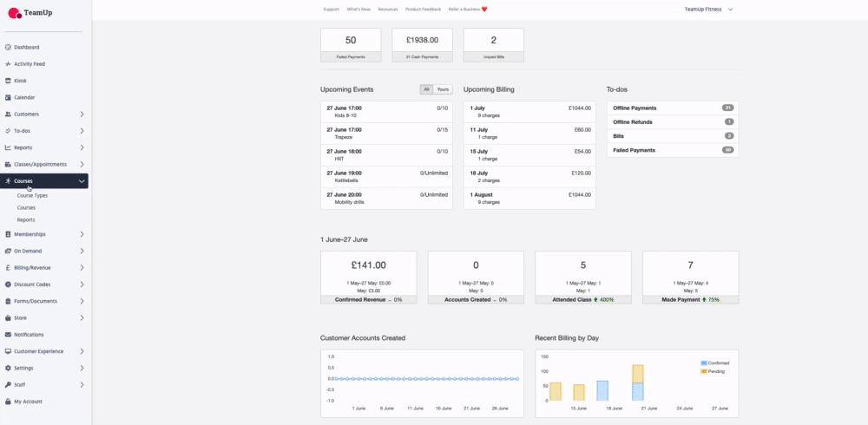Screen dimensions: 868x425
Task: Open My Account via its user icon
Action: pos(8,402)
